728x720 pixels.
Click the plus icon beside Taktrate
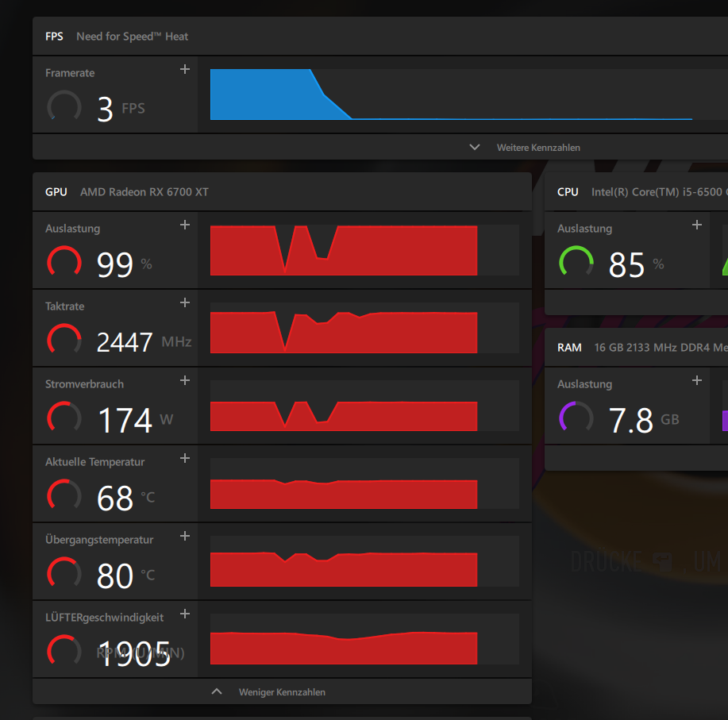point(185,302)
